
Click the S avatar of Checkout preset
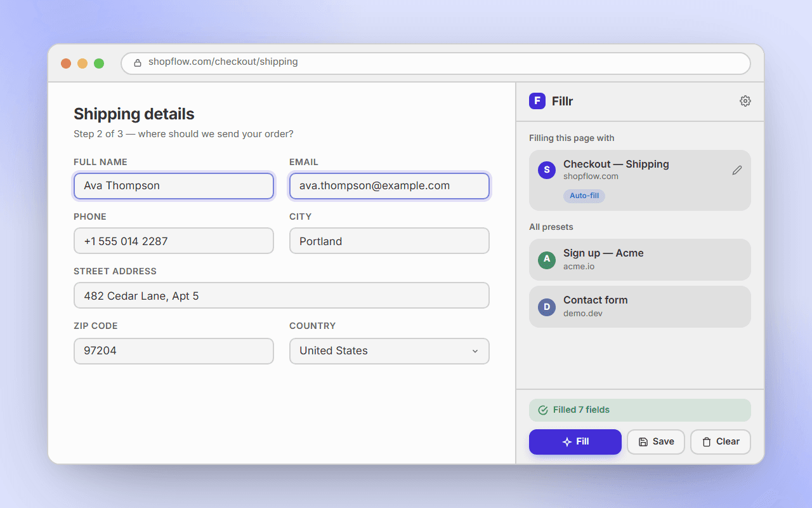click(547, 170)
